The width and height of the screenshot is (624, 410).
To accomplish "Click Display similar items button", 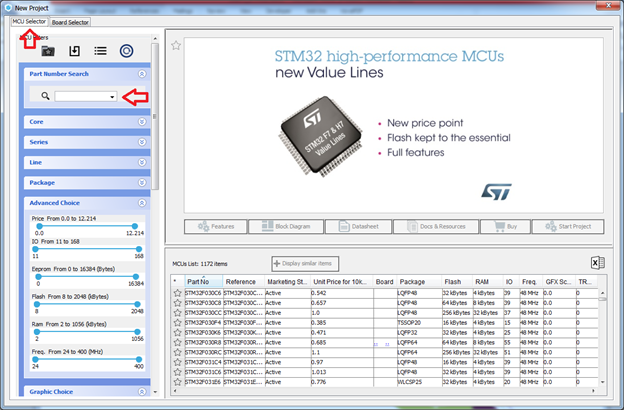I will [x=305, y=264].
